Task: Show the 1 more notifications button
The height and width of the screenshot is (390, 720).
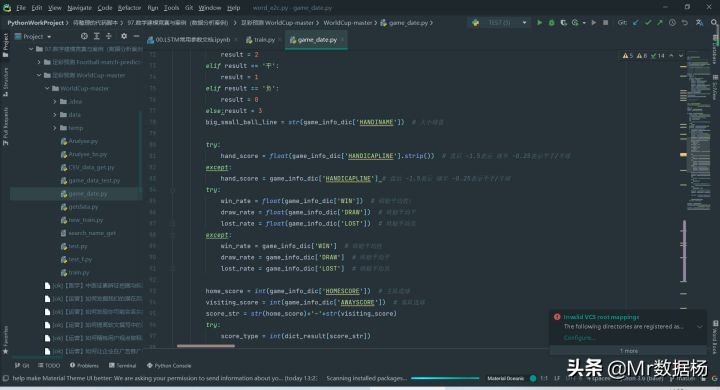Action: click(629, 351)
